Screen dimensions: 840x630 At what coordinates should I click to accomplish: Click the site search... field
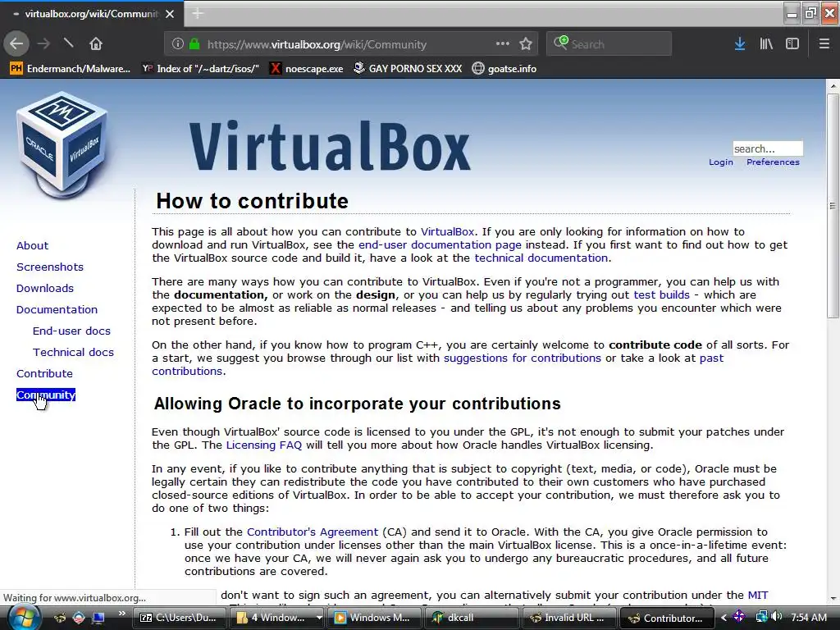768,148
